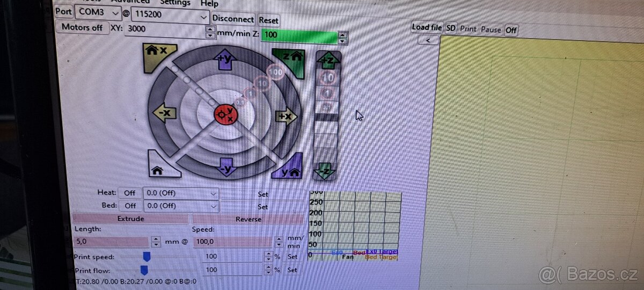Click the home Y axis icon

tap(289, 169)
